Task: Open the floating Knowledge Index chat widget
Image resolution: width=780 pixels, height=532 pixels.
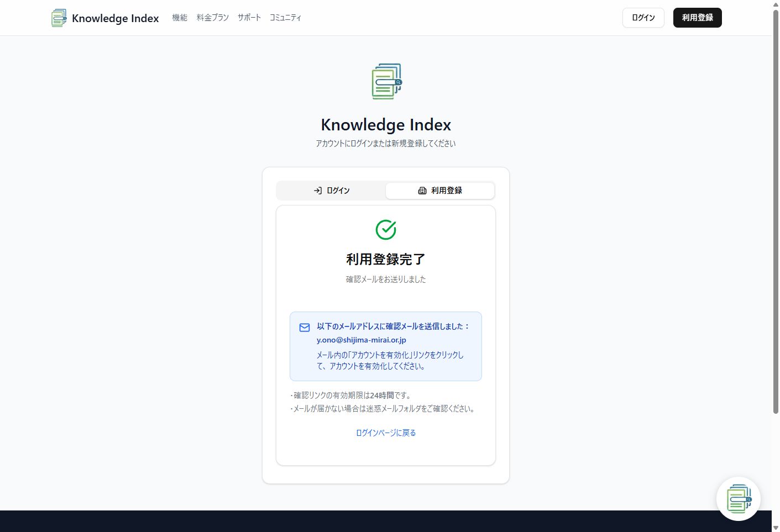Action: coord(739,499)
